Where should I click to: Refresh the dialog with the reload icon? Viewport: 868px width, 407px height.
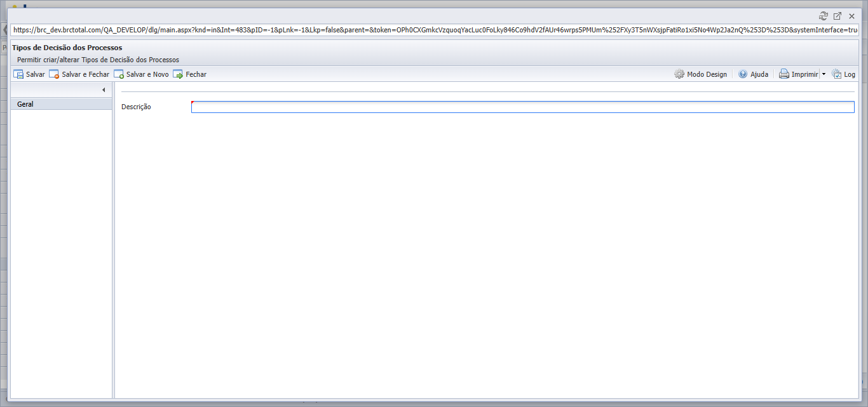tap(824, 16)
